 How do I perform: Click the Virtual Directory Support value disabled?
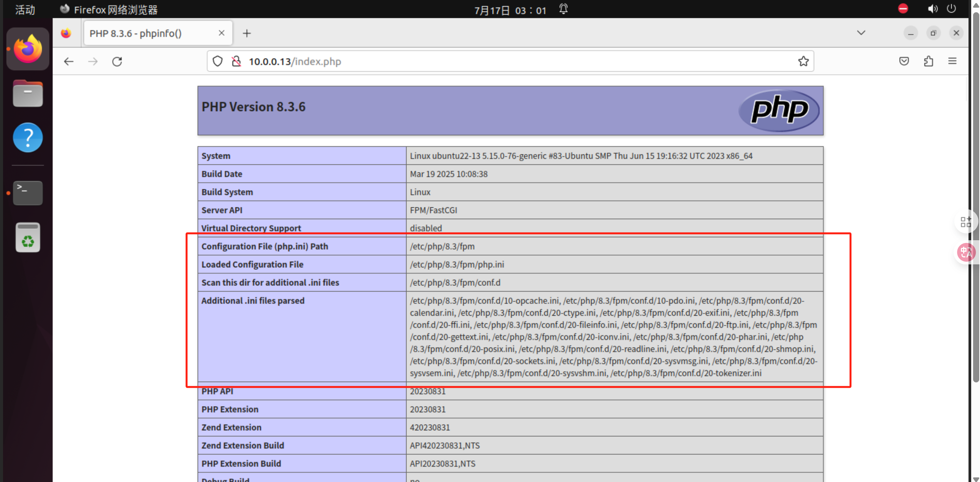click(426, 228)
